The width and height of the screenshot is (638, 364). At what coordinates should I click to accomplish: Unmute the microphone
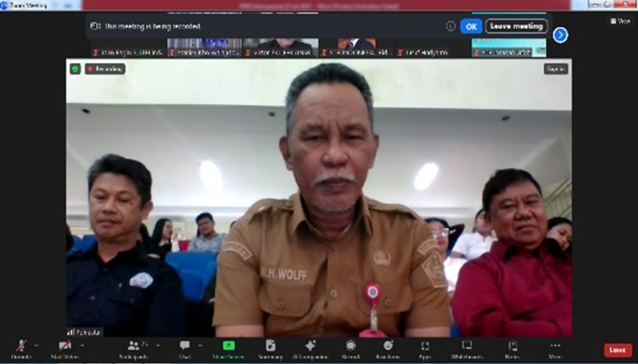tap(21, 346)
